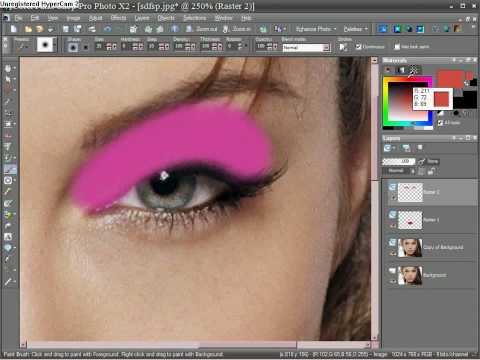Switch to the Swatches tab in Materials
The image size is (480, 360).
tap(413, 70)
